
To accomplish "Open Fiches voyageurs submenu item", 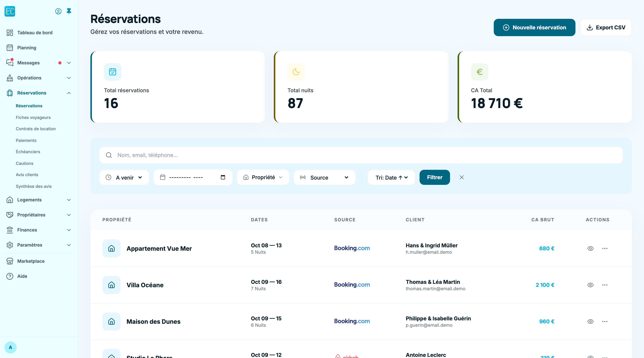I will point(33,117).
